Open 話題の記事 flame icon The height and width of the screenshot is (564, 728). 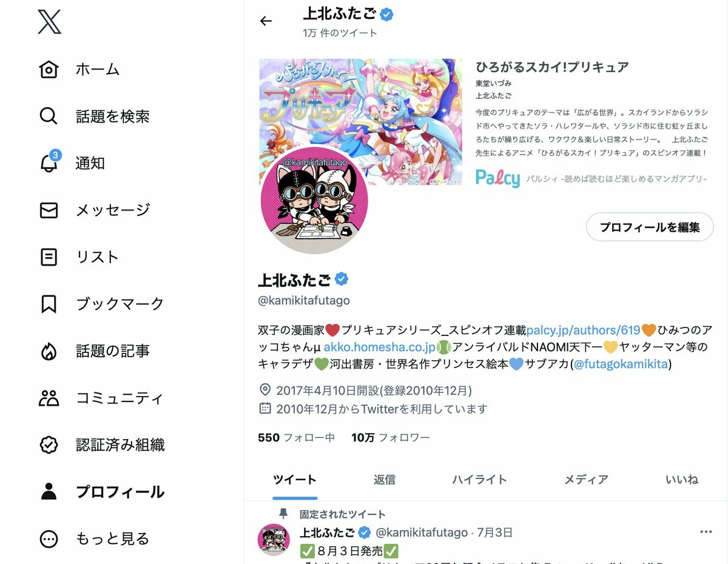point(49,351)
